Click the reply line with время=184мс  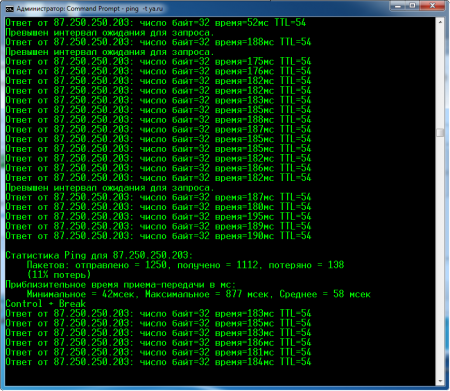tap(158, 362)
